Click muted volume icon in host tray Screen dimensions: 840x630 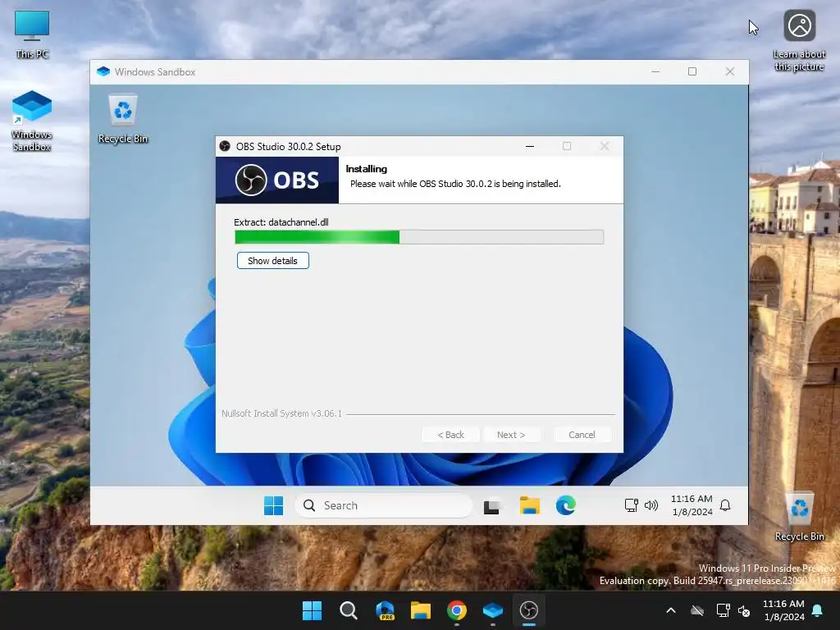pyautogui.click(x=744, y=610)
